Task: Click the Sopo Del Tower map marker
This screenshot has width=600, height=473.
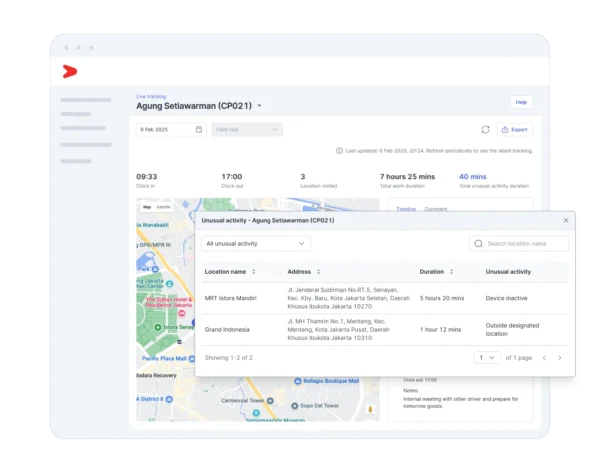Action: pos(294,406)
